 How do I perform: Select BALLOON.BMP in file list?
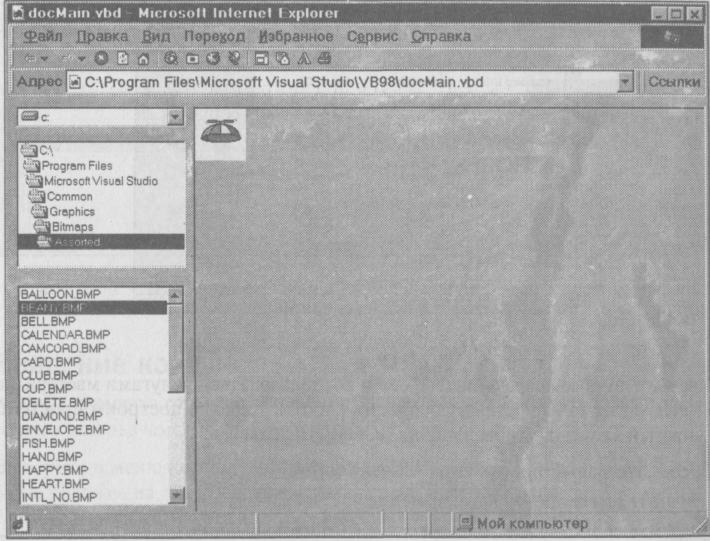point(61,294)
